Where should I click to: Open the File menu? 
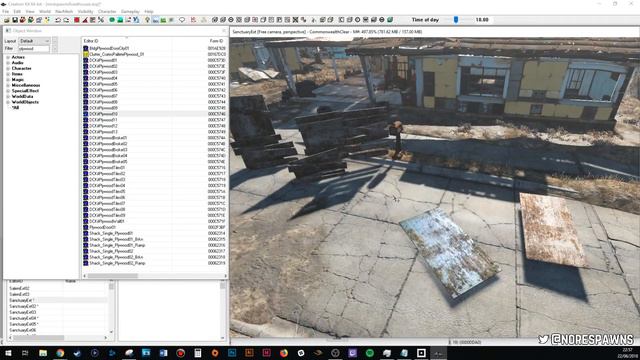point(5,11)
